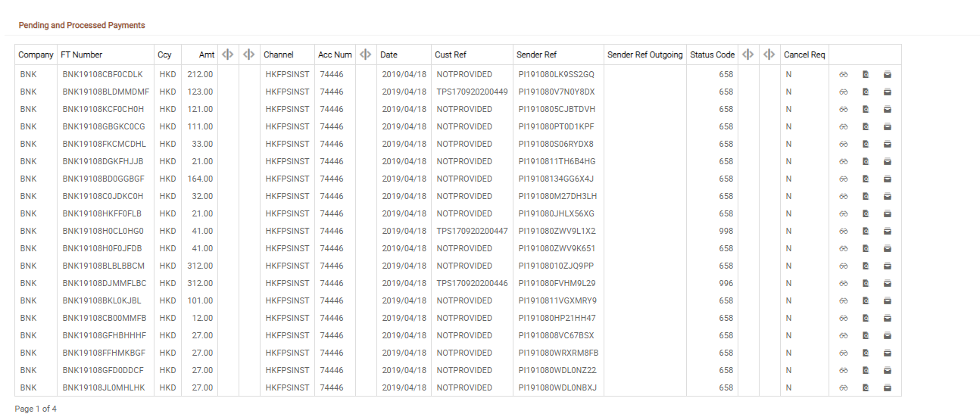Click Cust Ref TPS170920200447 cell
The width and height of the screenshot is (980, 417).
[x=472, y=231]
